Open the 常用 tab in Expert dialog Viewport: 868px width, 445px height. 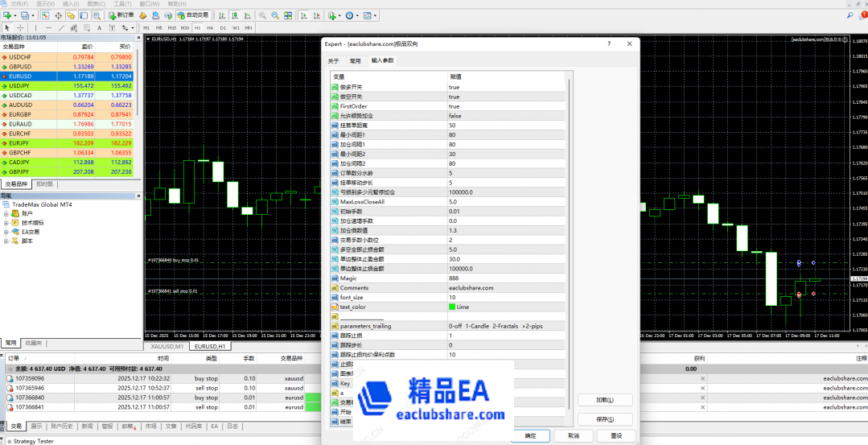point(355,60)
